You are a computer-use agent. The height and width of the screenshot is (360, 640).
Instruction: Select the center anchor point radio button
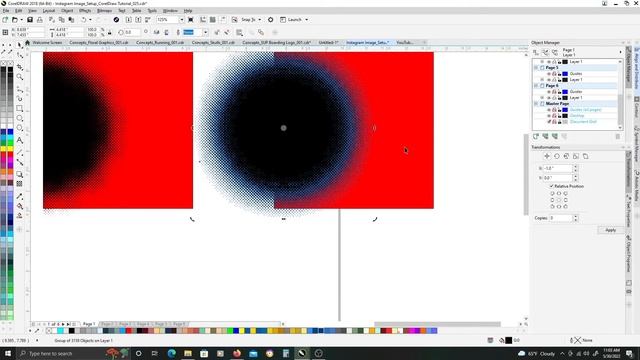coord(559,200)
